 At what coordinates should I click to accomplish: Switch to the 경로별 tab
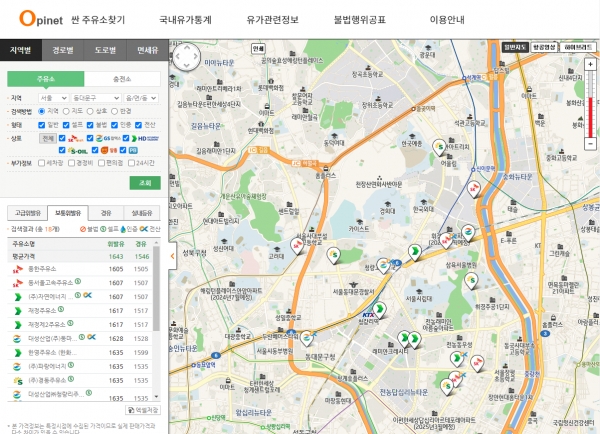(63, 50)
